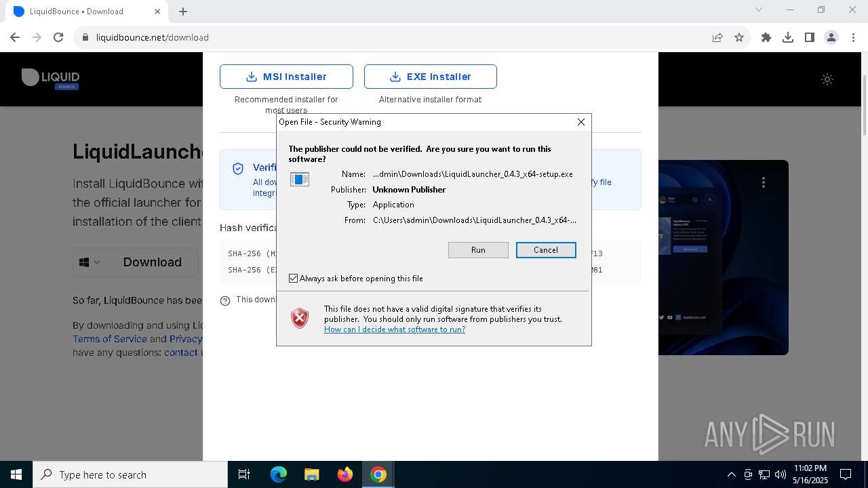
Task: Click the launcher preview thumbnail
Action: [x=723, y=258]
